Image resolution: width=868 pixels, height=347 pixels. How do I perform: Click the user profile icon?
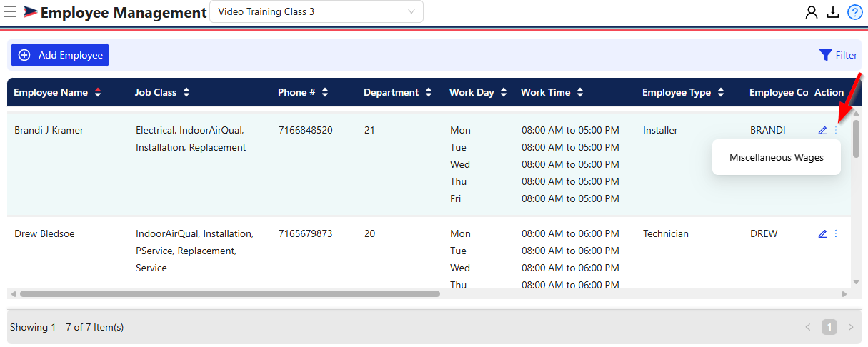click(811, 12)
